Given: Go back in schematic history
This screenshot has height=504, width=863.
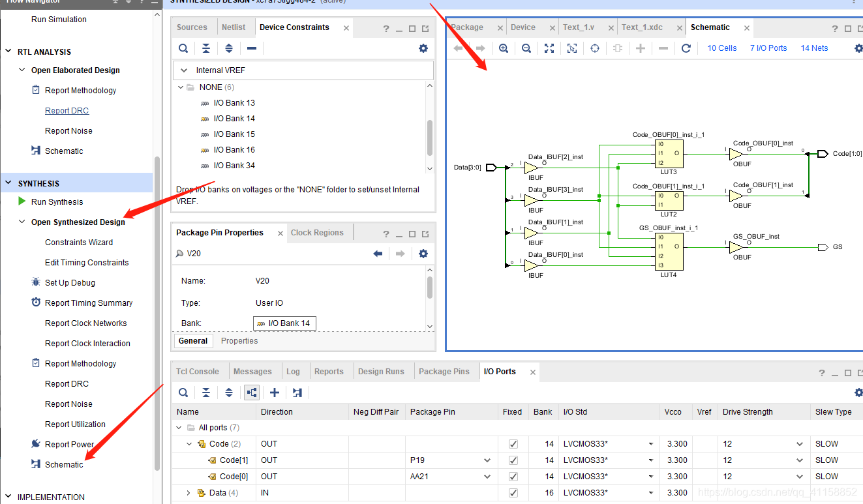Looking at the screenshot, I should click(458, 48).
